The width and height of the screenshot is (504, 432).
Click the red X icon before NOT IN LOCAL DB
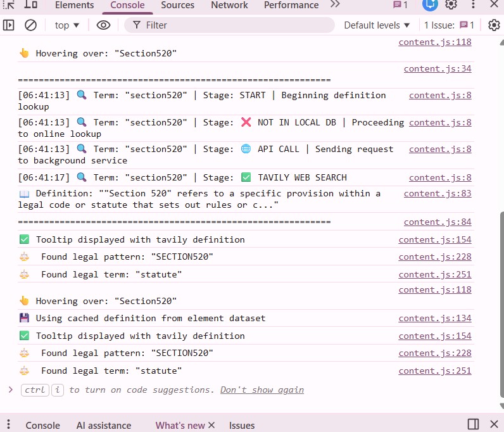click(x=246, y=122)
